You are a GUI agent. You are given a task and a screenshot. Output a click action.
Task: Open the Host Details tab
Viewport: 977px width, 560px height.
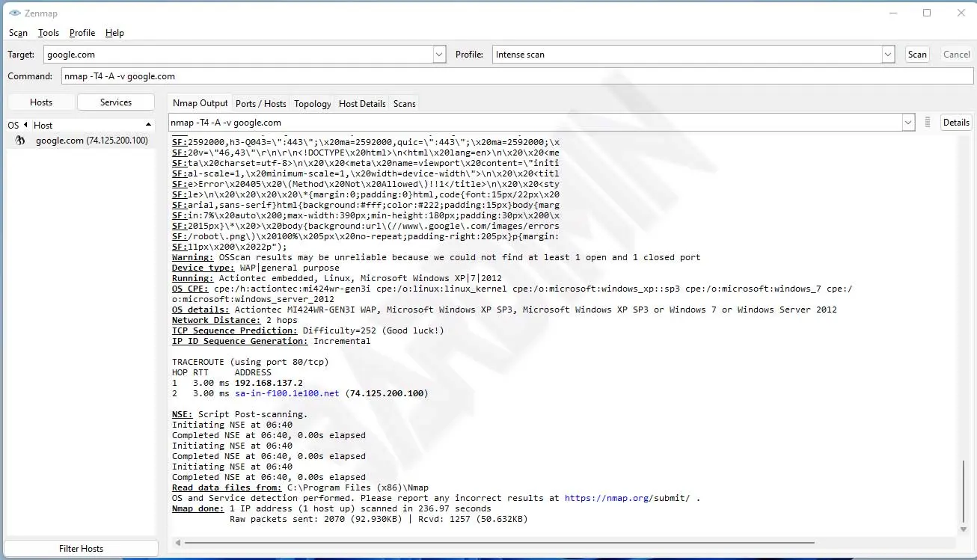pos(362,104)
